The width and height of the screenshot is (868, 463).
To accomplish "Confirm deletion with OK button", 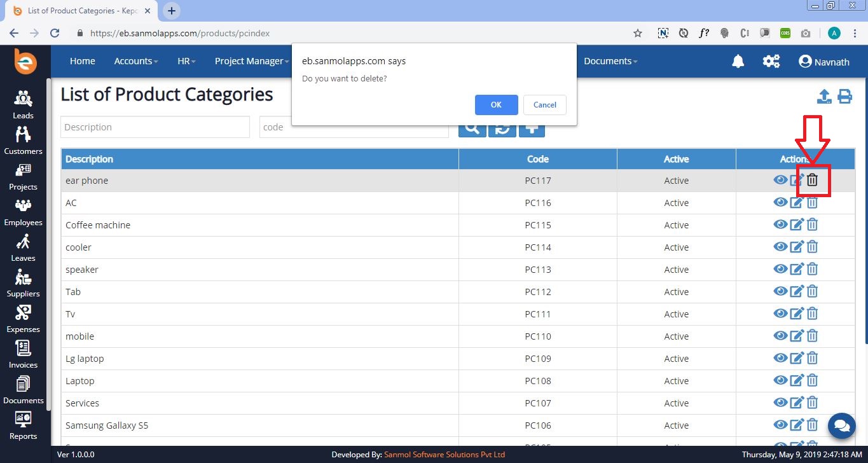I will point(496,105).
